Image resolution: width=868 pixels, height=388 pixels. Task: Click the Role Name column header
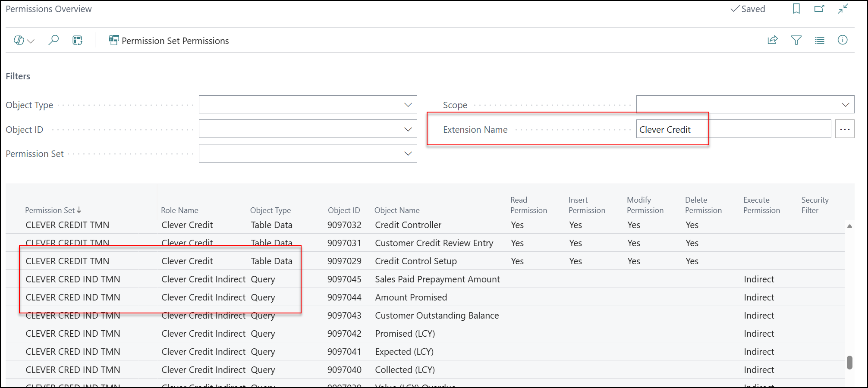179,210
